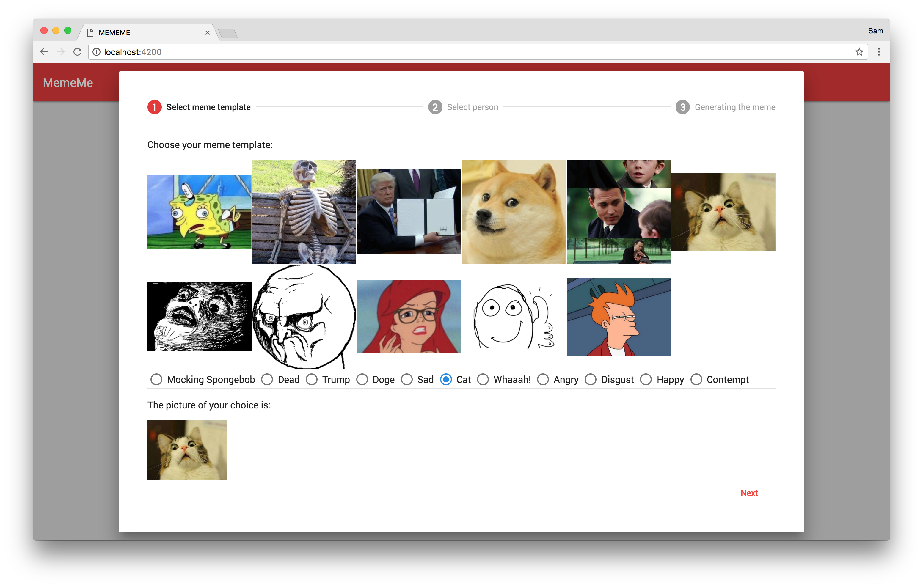Close the MEMEME tab
The width and height of the screenshot is (923, 588).
[x=207, y=33]
